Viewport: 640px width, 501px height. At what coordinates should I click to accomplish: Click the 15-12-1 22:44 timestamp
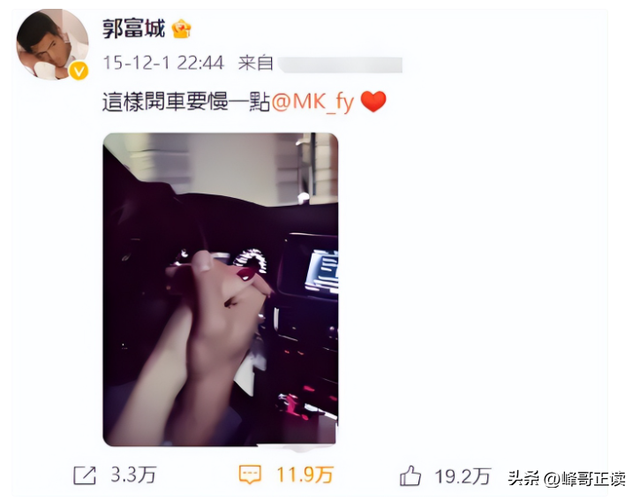(x=164, y=63)
